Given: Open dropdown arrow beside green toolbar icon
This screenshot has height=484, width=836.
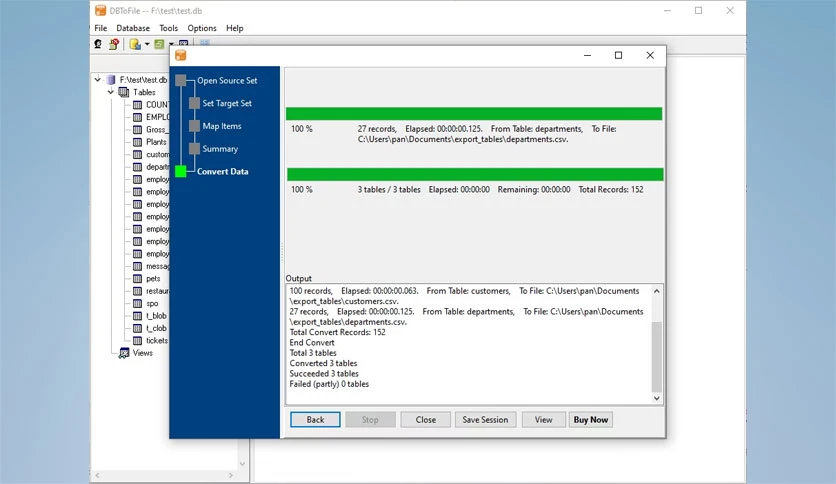Looking at the screenshot, I should tap(171, 44).
